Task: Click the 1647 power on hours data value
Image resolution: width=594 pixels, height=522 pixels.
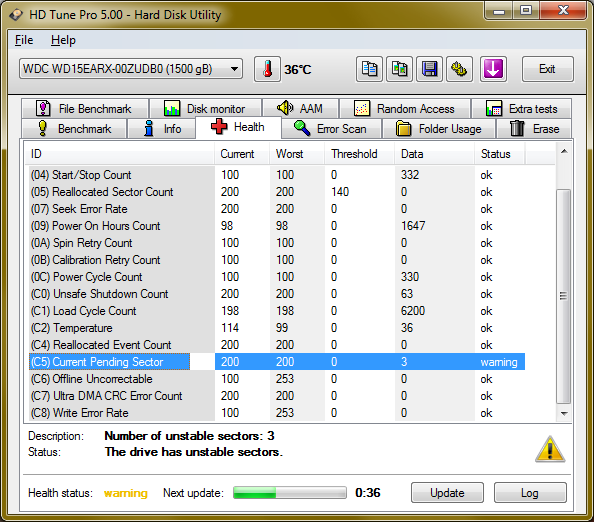Action: (x=413, y=226)
